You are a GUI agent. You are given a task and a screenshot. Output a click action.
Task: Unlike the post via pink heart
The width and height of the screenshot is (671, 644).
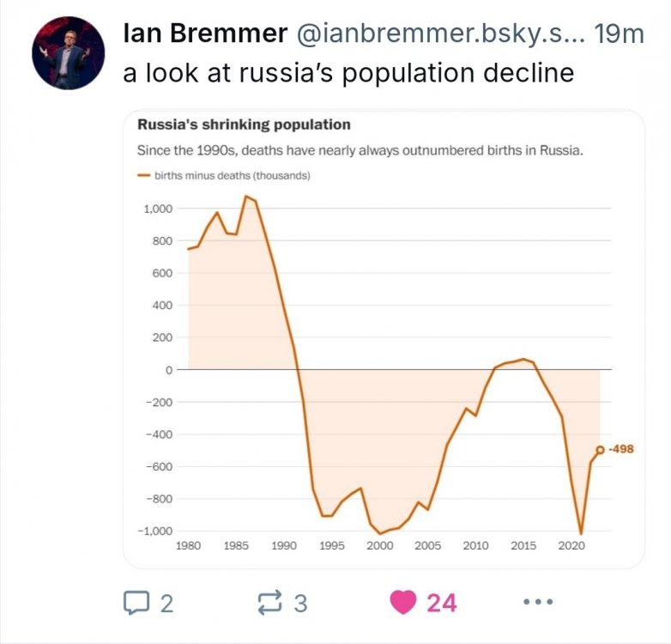pyautogui.click(x=402, y=603)
